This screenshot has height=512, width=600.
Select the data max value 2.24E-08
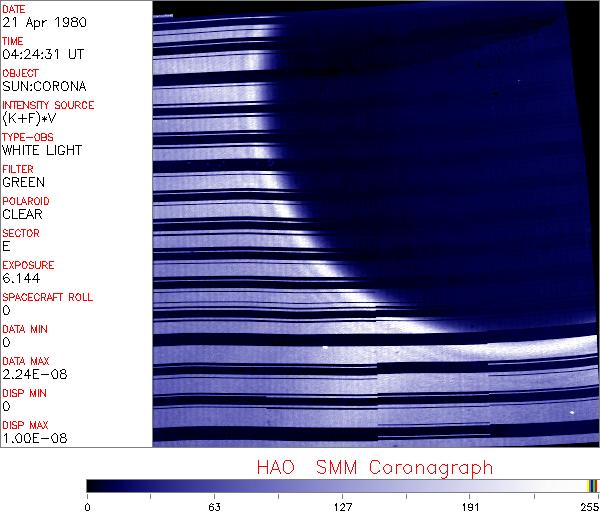28,374
